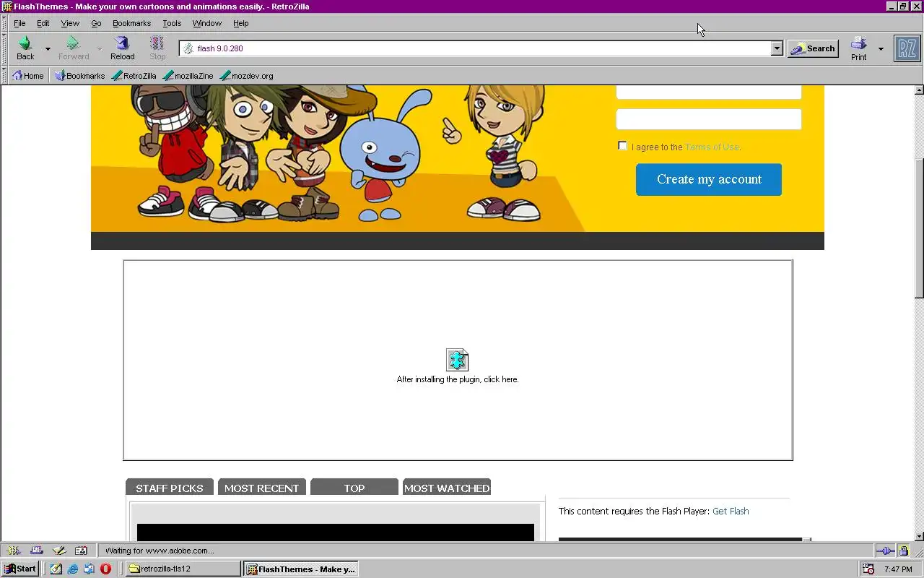The image size is (924, 578).
Task: Open the Terms of Use link
Action: (x=712, y=147)
